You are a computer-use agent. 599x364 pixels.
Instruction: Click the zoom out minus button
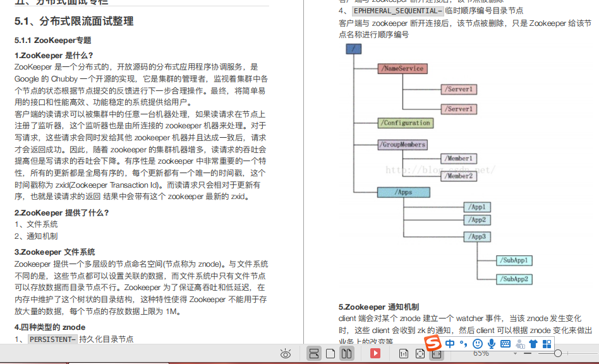click(x=528, y=353)
